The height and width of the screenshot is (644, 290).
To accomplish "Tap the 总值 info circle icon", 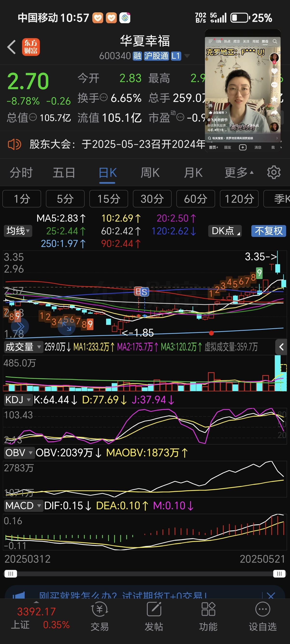I will pyautogui.click(x=33, y=117).
